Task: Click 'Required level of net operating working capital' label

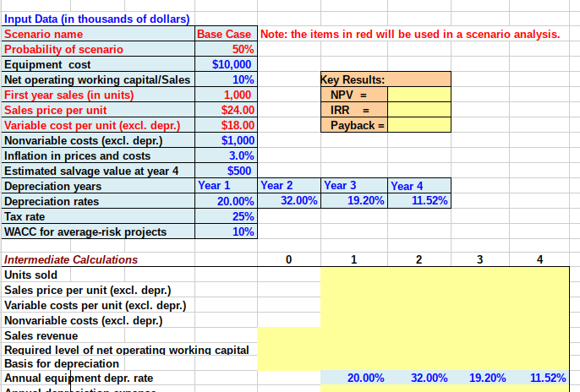Action: pyautogui.click(x=127, y=350)
